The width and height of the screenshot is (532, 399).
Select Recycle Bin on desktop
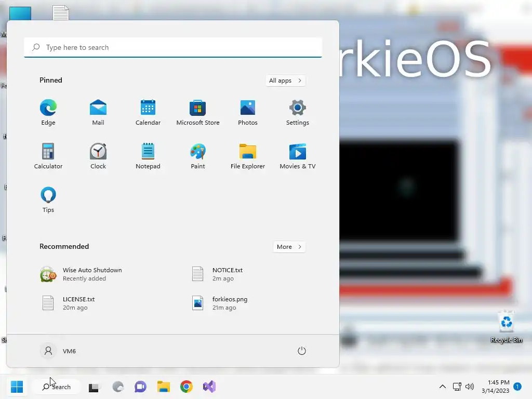pos(507,327)
